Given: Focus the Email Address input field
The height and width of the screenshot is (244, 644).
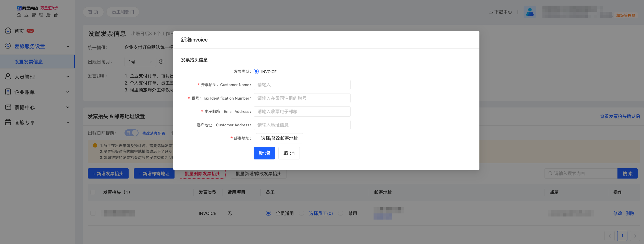Looking at the screenshot, I should coord(302,112).
